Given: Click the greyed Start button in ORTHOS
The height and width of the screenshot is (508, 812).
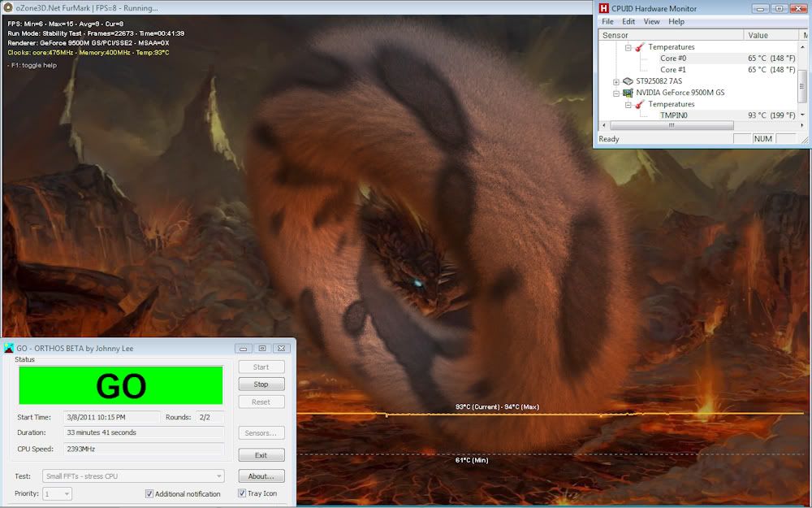Looking at the screenshot, I should tap(261, 367).
